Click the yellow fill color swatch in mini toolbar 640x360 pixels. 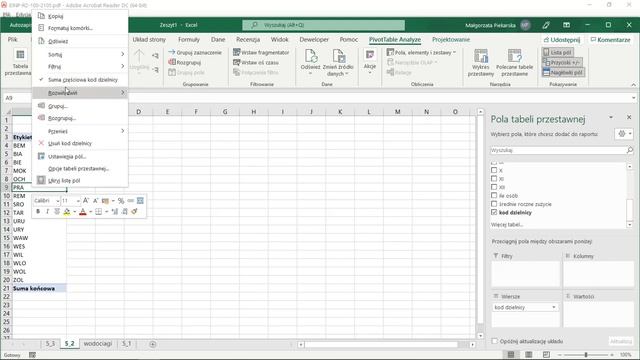(67, 211)
